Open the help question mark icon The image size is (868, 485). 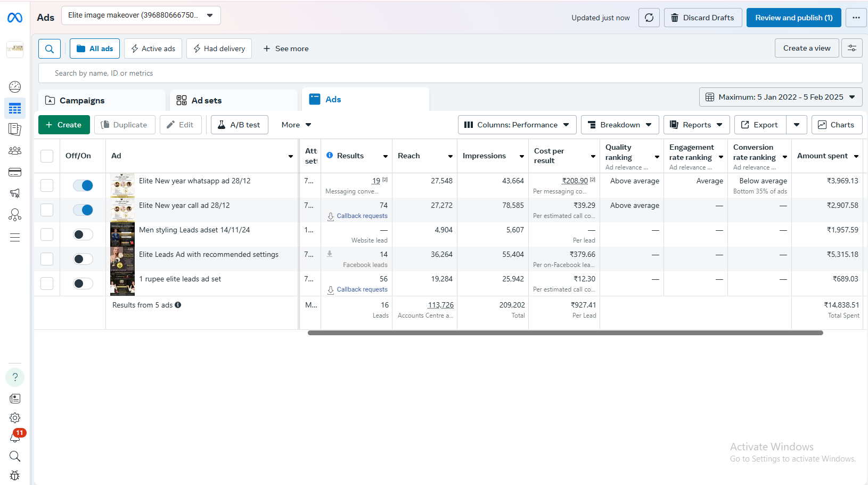coord(15,377)
